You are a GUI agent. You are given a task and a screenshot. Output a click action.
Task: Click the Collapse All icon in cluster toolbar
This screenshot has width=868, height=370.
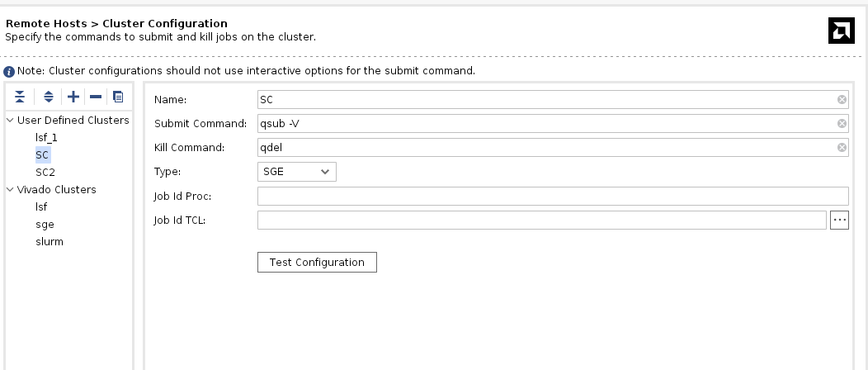point(21,97)
